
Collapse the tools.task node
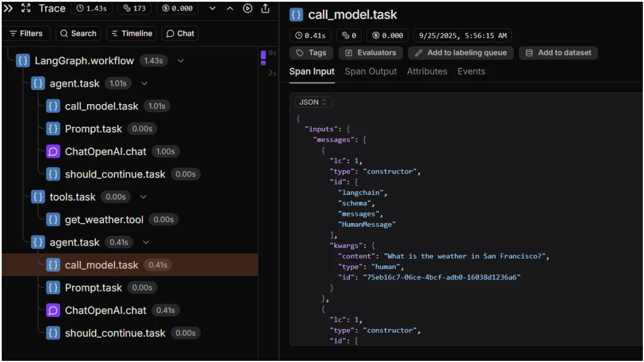pyautogui.click(x=143, y=197)
